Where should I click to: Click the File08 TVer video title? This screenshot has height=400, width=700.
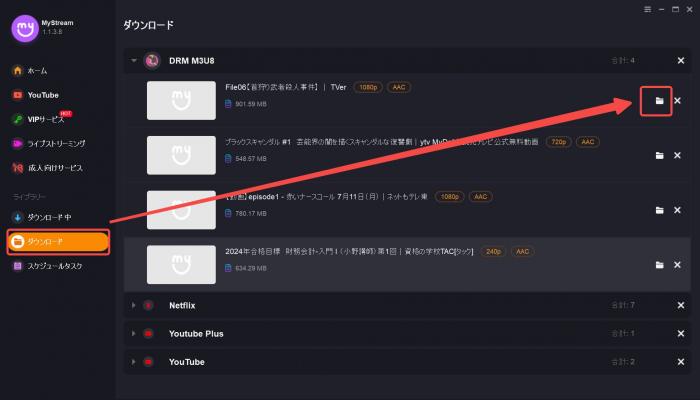coord(286,87)
